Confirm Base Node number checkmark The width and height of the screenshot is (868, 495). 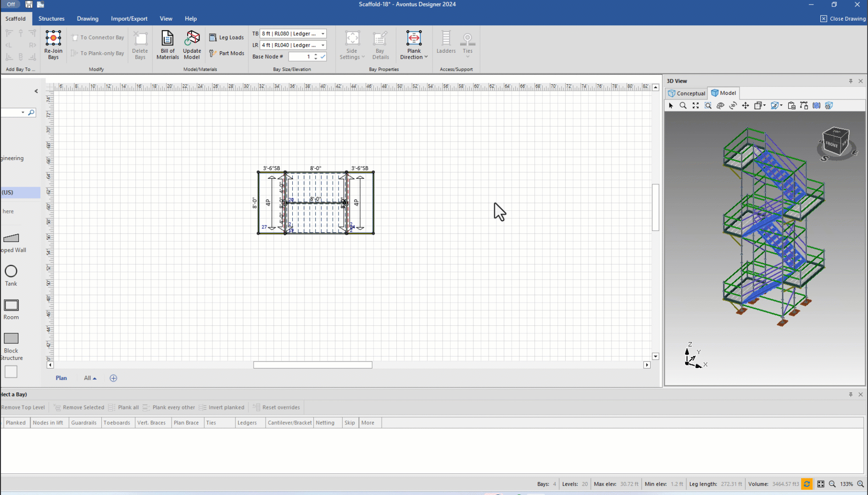(x=323, y=57)
